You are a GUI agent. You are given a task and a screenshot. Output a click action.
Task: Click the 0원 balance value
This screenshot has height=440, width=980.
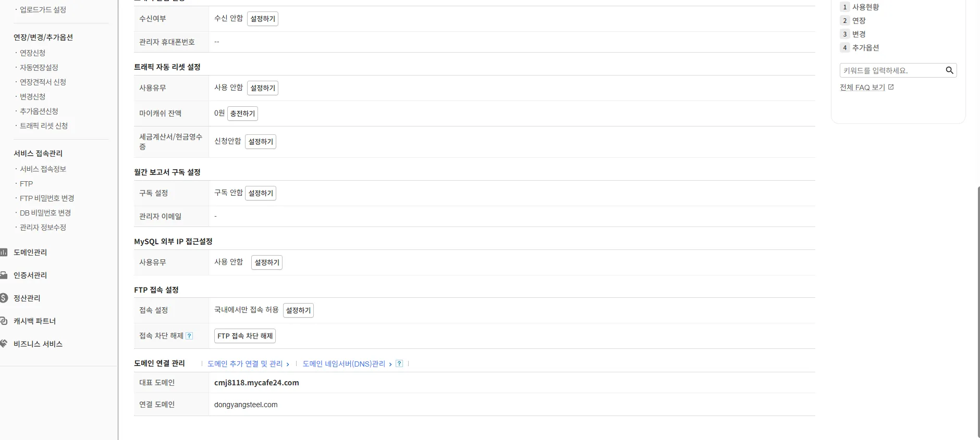click(219, 113)
